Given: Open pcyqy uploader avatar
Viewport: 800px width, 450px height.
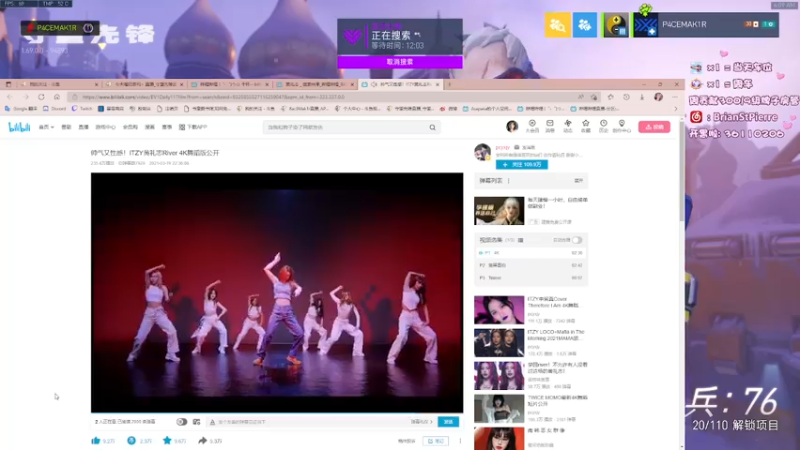Looking at the screenshot, I should [482, 152].
